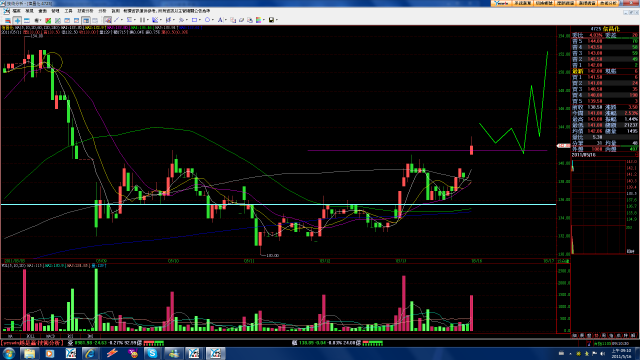The height and width of the screenshot is (360, 640).
Task: Open the first menu item 檔案
Action: [16, 11]
